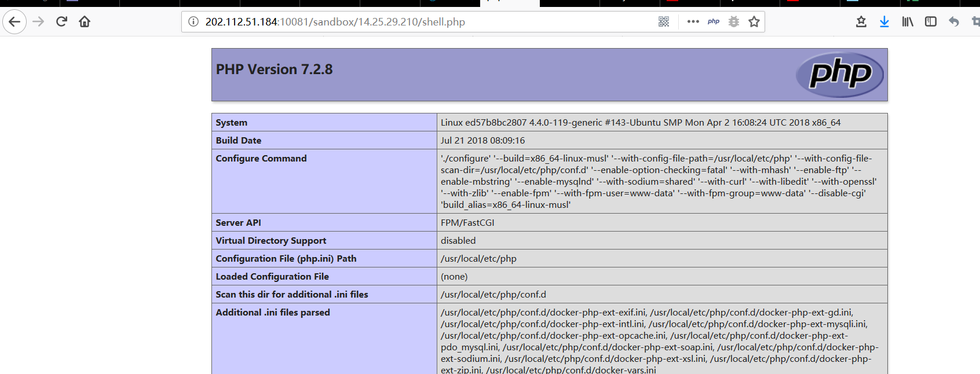Click the './configure' command value cell

pyautogui.click(x=662, y=181)
